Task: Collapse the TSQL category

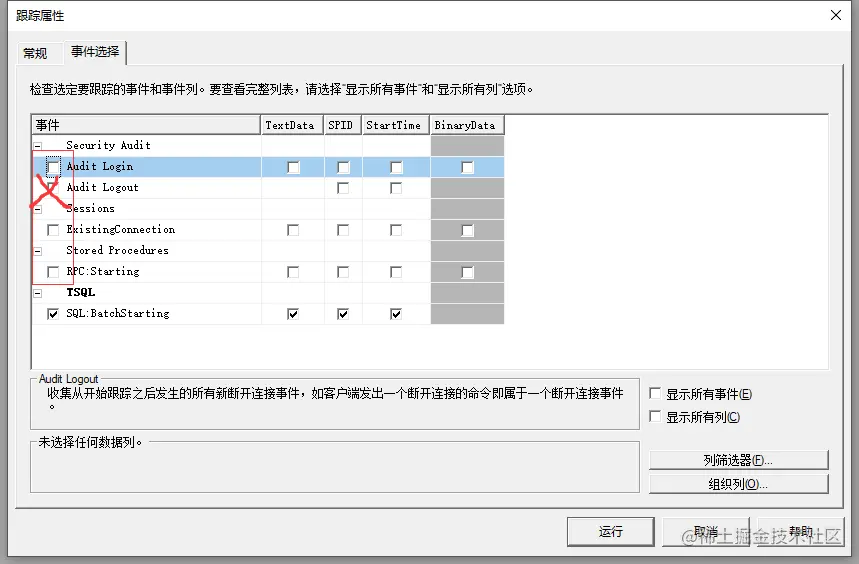Action: point(38,293)
